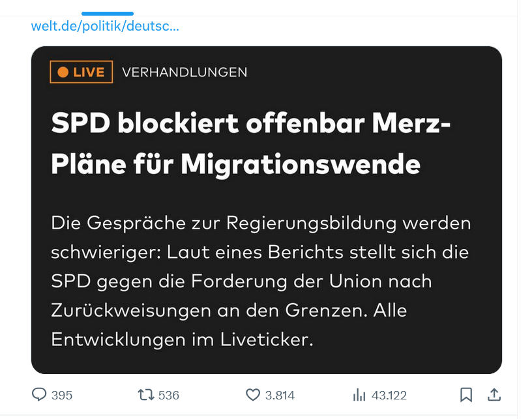Viewport: 532px width, 419px height.
Task: Click the orange live dot indicator
Action: click(x=63, y=72)
